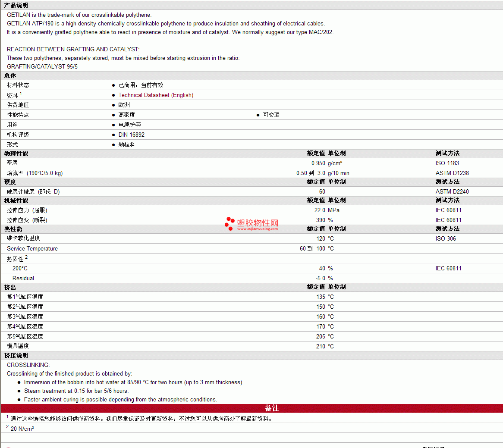Click the 欧洲 availability value
This screenshot has height=448, width=503.
coord(124,105)
